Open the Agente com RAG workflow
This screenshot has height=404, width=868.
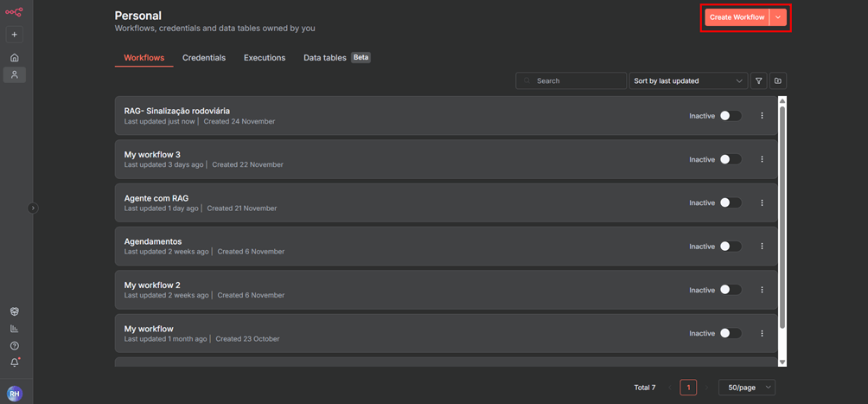point(445,202)
